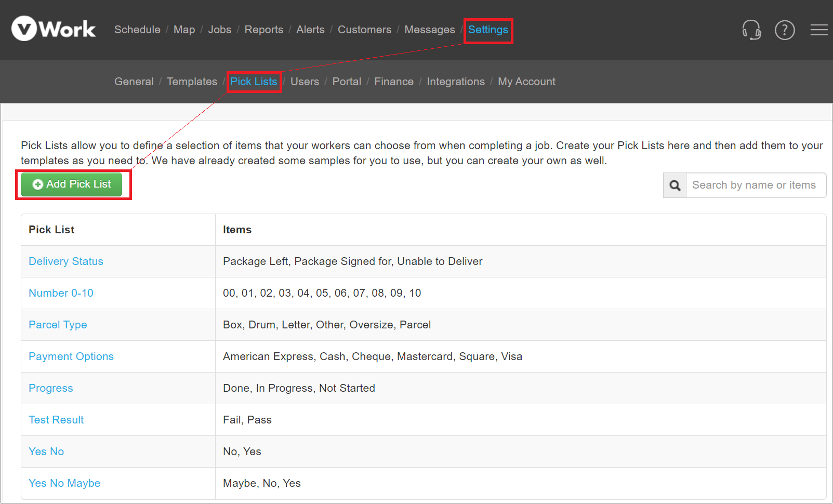This screenshot has width=833, height=504.
Task: Open the Schedule section
Action: [137, 30]
